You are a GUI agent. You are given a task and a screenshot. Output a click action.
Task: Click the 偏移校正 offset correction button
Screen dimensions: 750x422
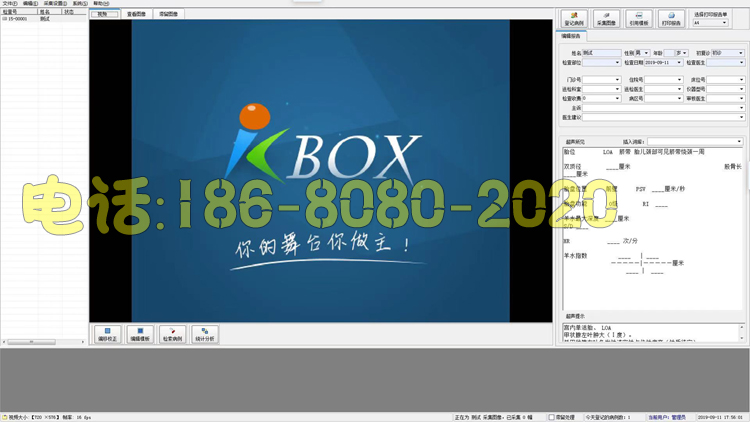tap(107, 334)
